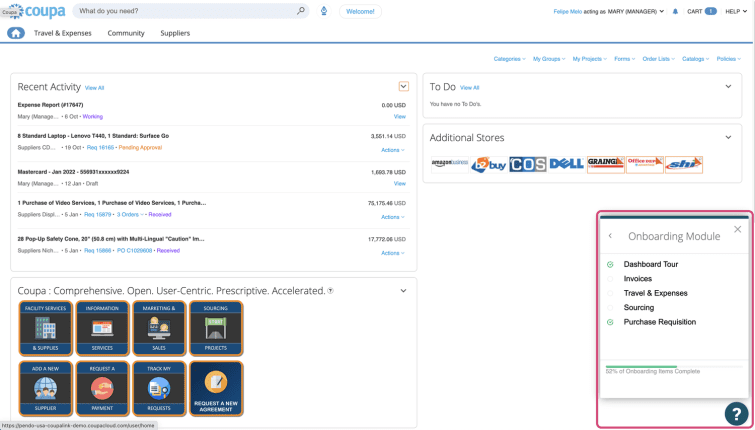The image size is (755, 430).
Task: Click the info icon next to Coupa tagline
Action: (x=330, y=290)
